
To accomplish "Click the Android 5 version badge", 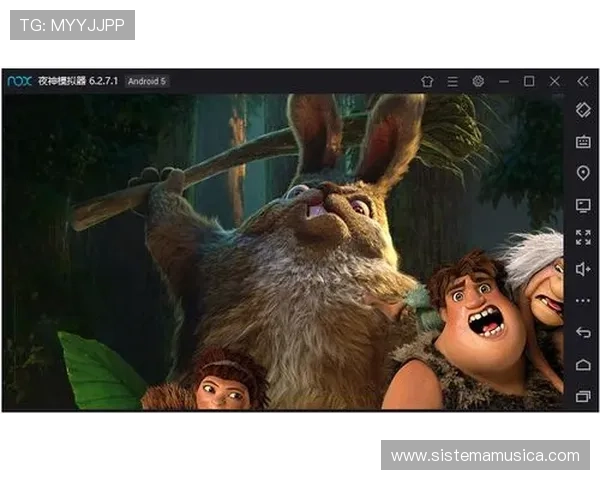I will coord(147,81).
